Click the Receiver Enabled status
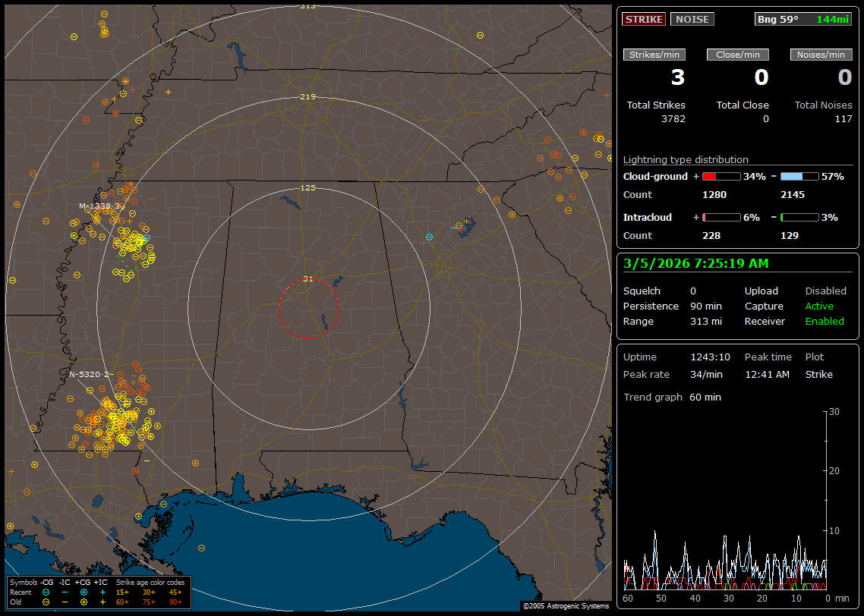Image resolution: width=864 pixels, height=616 pixels. (825, 322)
